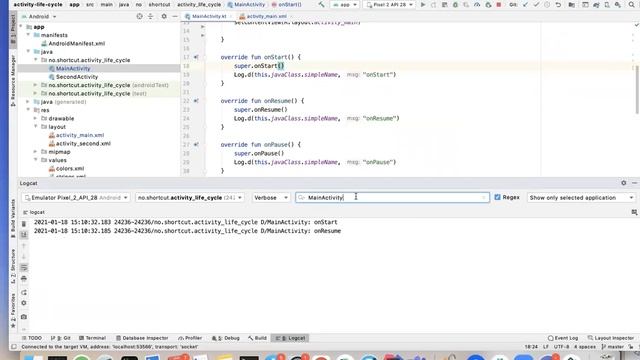Viewport: 640px width, 360px height.
Task: Open Emulator Pixel_2_API_28 device dropdown
Action: click(76, 198)
